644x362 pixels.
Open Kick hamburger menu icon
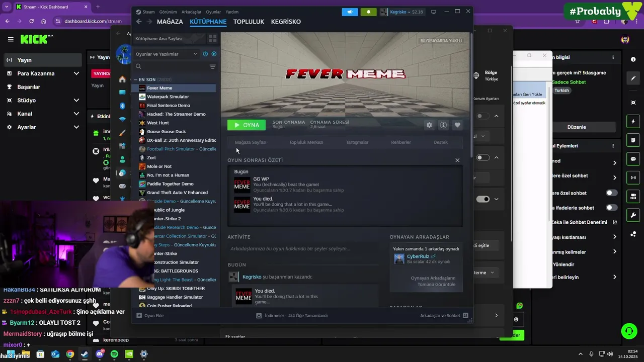(x=11, y=39)
